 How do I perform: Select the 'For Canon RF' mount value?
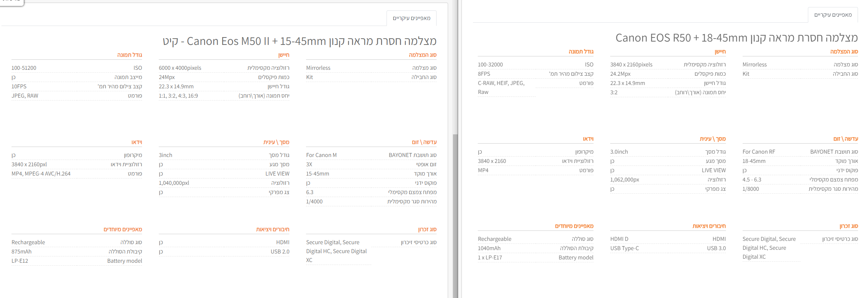(x=759, y=152)
